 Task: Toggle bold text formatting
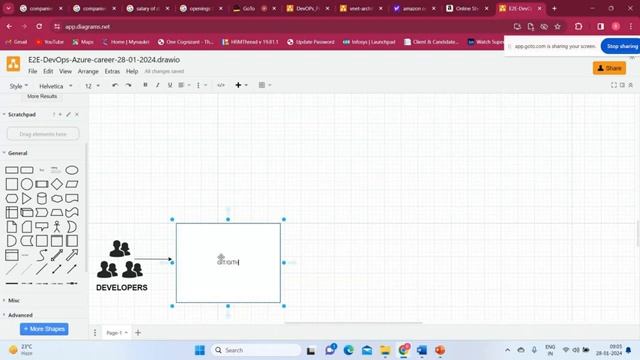145,85
